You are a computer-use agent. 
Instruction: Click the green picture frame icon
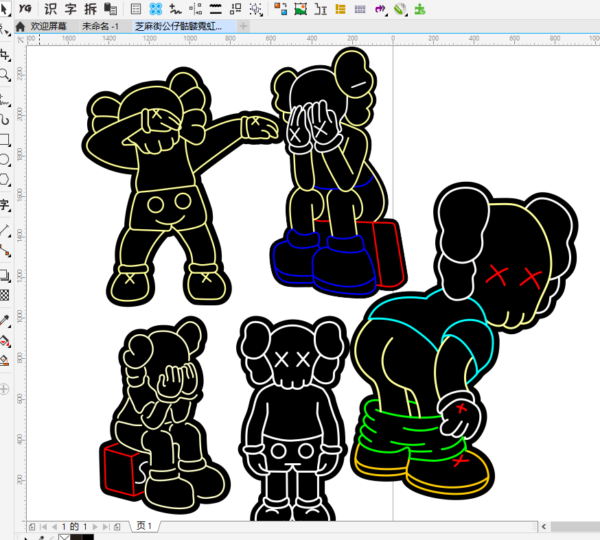pyautogui.click(x=300, y=8)
